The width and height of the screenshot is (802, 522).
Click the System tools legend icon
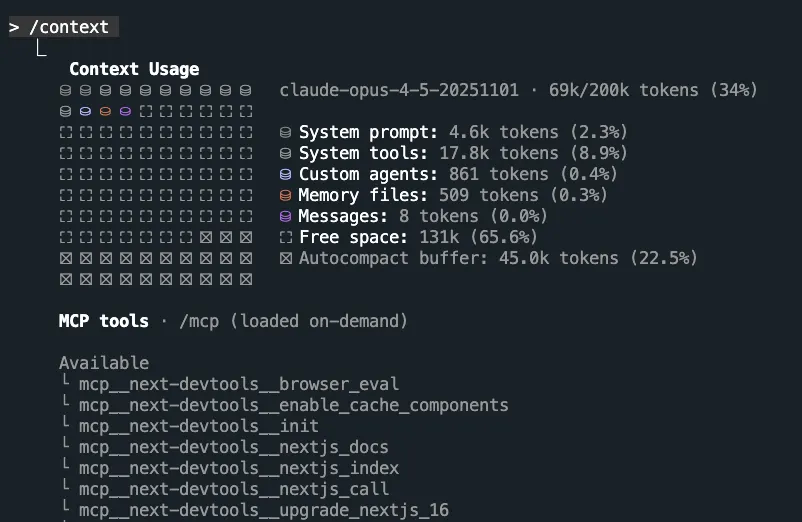[285, 153]
